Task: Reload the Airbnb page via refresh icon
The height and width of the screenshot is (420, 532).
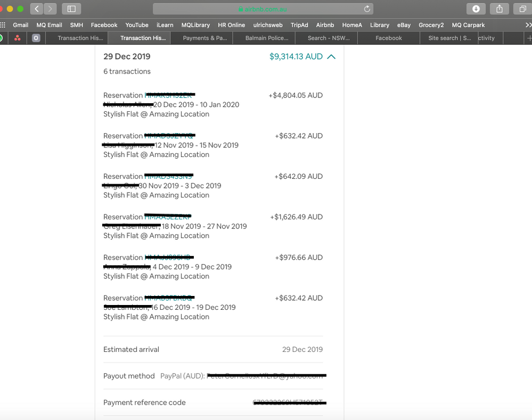Action: pos(368,9)
